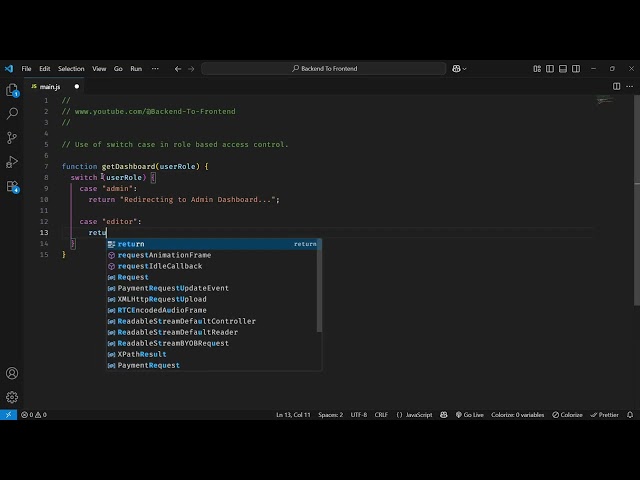640x480 pixels.
Task: Open the Explorer view in activity bar
Action: pos(12,90)
